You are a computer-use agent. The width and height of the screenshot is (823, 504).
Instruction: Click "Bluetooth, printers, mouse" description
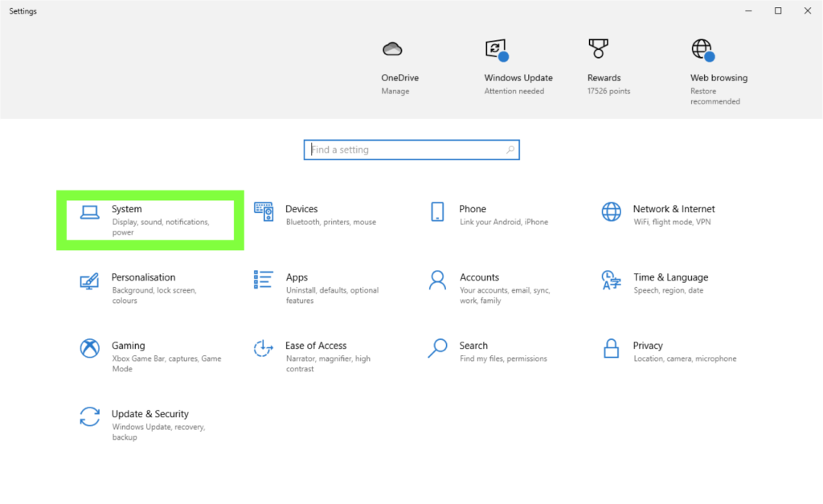331,222
